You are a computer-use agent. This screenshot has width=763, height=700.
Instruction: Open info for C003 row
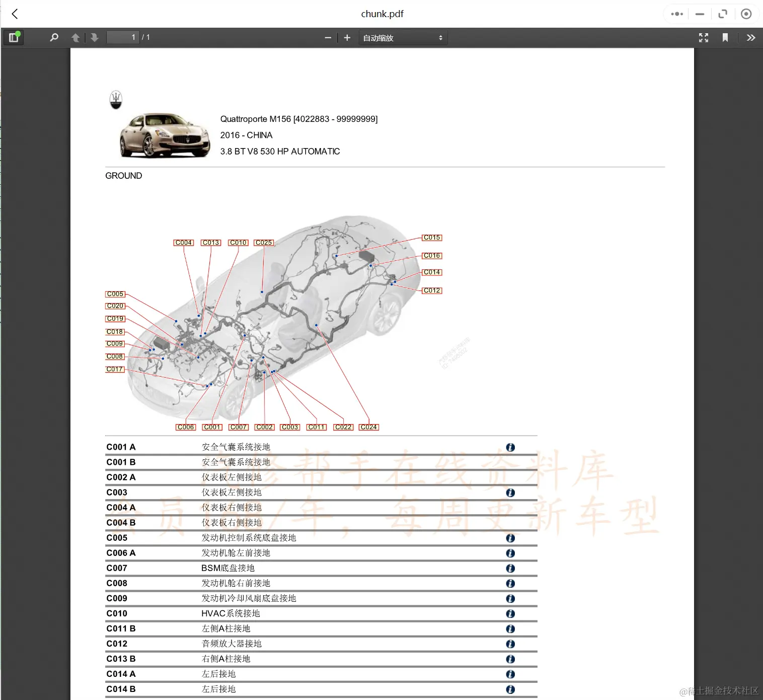pyautogui.click(x=510, y=493)
